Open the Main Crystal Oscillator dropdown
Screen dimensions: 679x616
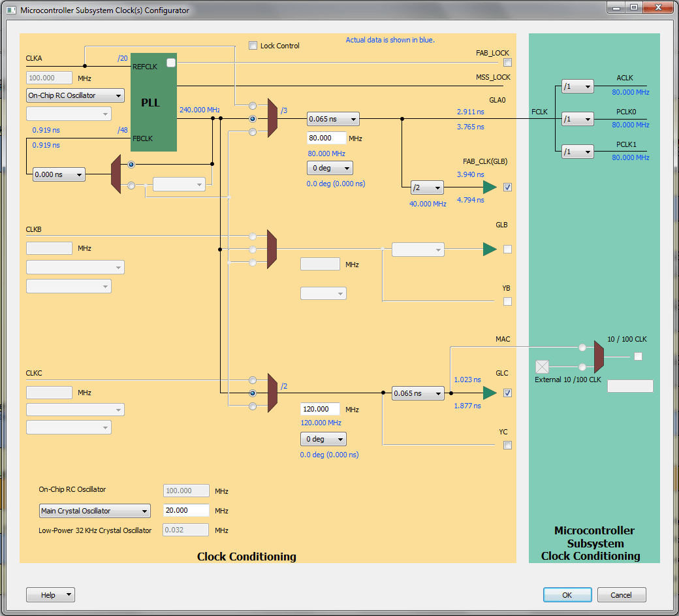click(94, 510)
